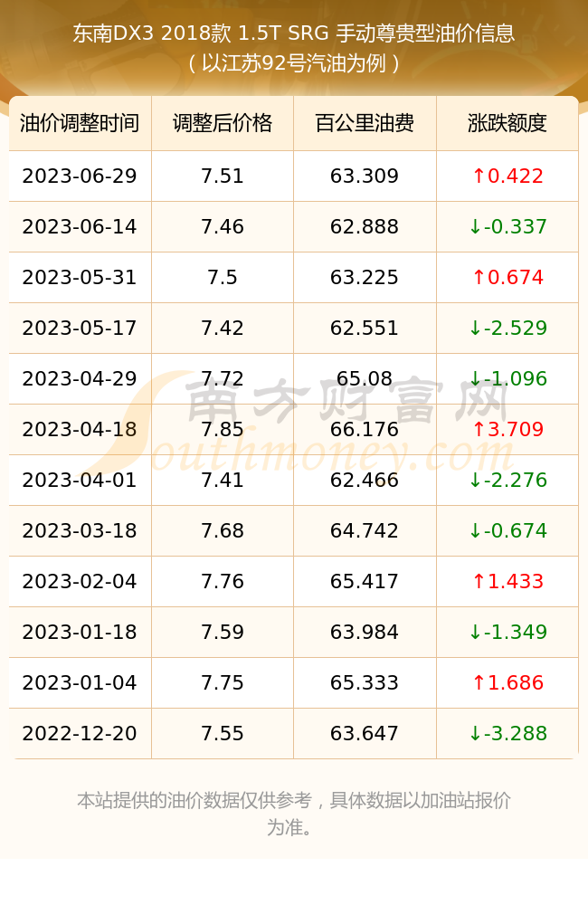Click the 东南DX3 油价信息 title text

tap(294, 33)
